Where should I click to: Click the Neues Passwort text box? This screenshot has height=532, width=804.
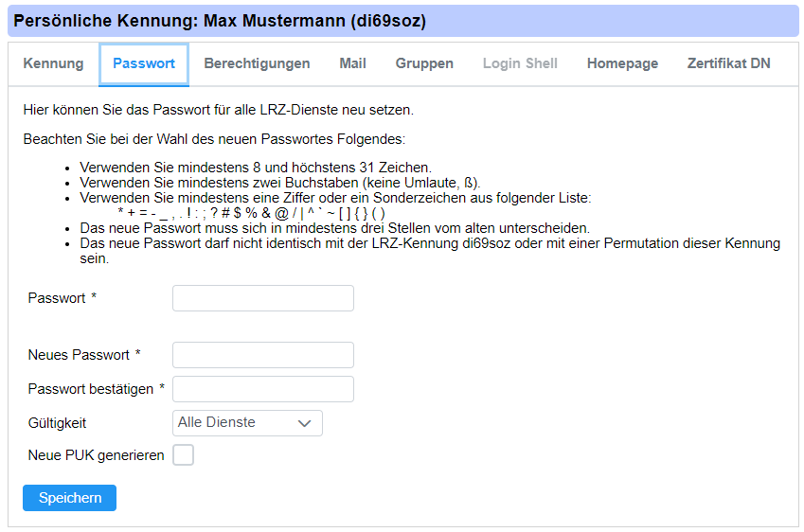(x=262, y=355)
